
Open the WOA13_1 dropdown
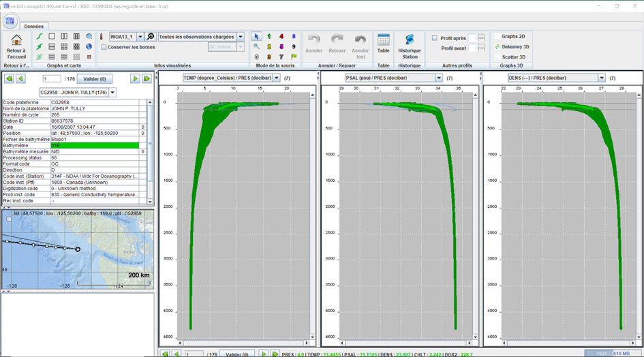click(x=140, y=37)
